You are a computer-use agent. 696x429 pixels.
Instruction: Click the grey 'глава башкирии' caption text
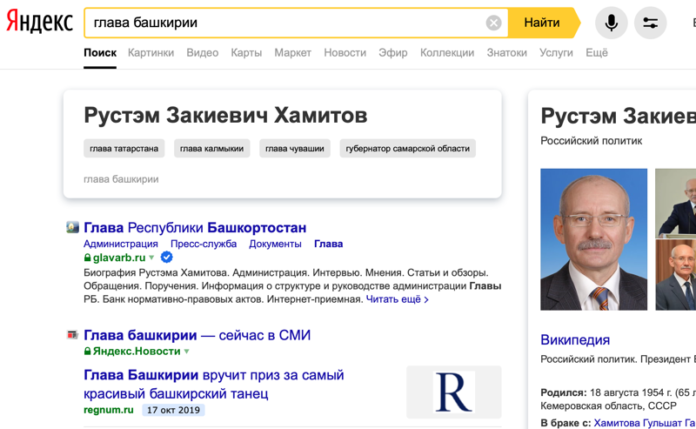(121, 179)
